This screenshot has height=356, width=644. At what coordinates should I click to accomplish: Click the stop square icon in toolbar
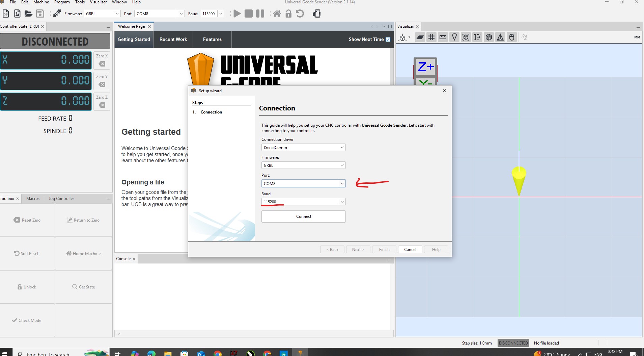point(249,14)
